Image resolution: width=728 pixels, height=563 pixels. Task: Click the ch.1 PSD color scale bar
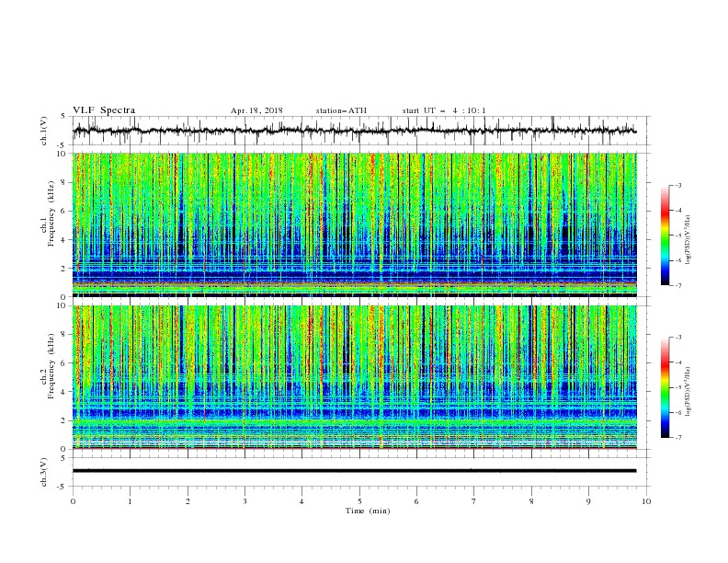tap(665, 236)
